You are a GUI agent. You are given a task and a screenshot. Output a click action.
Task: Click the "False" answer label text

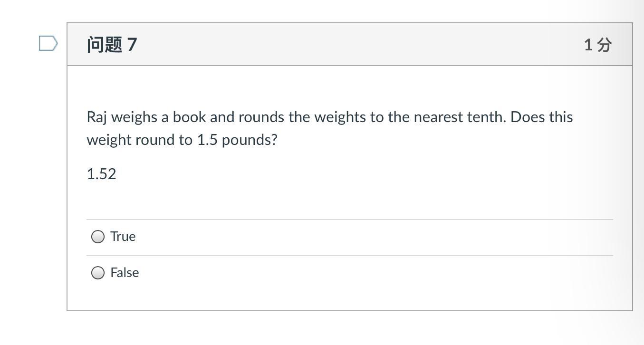pyautogui.click(x=125, y=273)
